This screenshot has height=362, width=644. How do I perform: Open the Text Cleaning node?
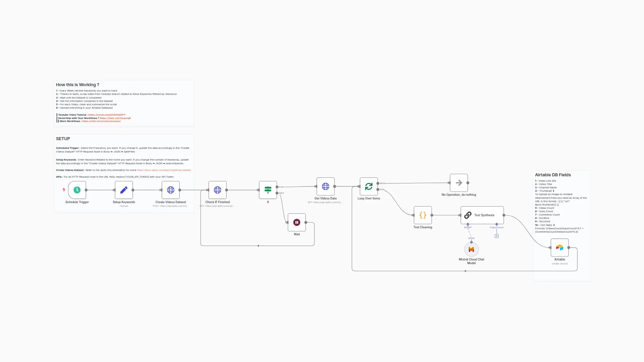pos(423,215)
